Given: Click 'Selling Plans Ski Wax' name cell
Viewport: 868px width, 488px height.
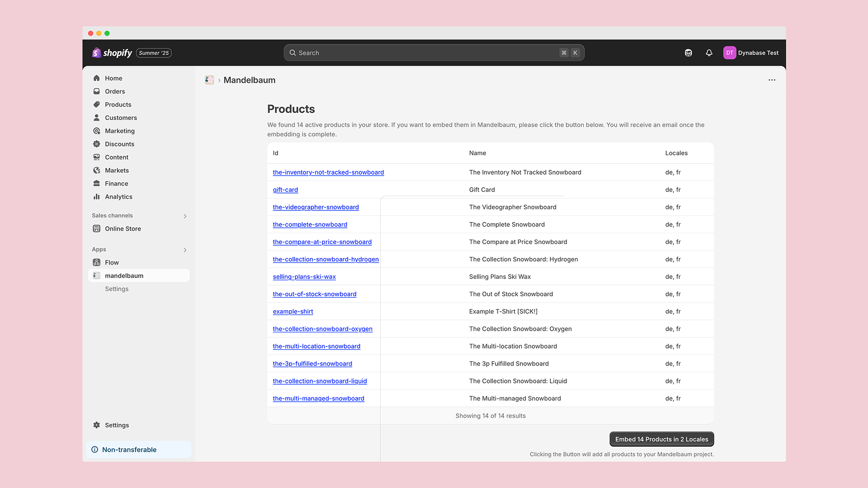Looking at the screenshot, I should 500,277.
